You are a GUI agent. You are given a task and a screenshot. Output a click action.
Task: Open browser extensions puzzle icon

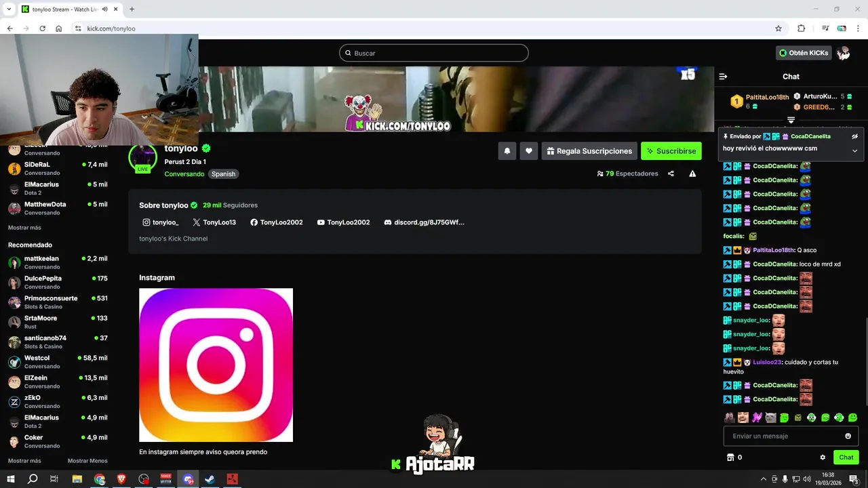pyautogui.click(x=801, y=28)
